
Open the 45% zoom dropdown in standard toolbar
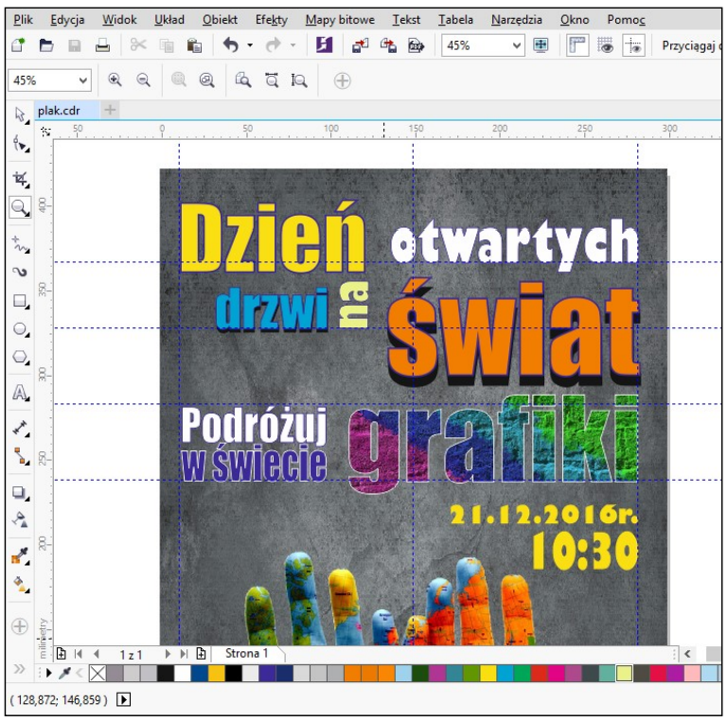517,45
